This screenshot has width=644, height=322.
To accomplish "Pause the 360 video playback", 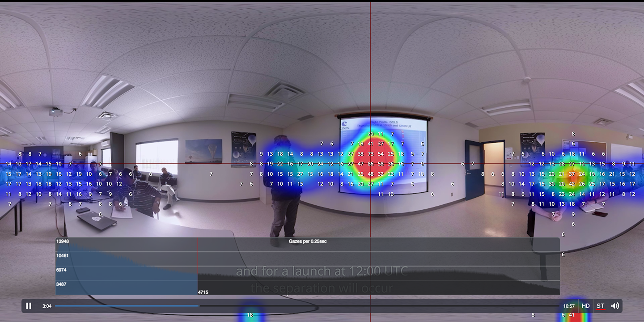I will point(29,306).
